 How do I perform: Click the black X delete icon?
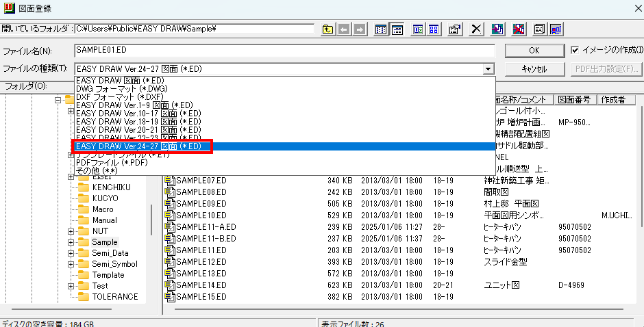pyautogui.click(x=476, y=29)
